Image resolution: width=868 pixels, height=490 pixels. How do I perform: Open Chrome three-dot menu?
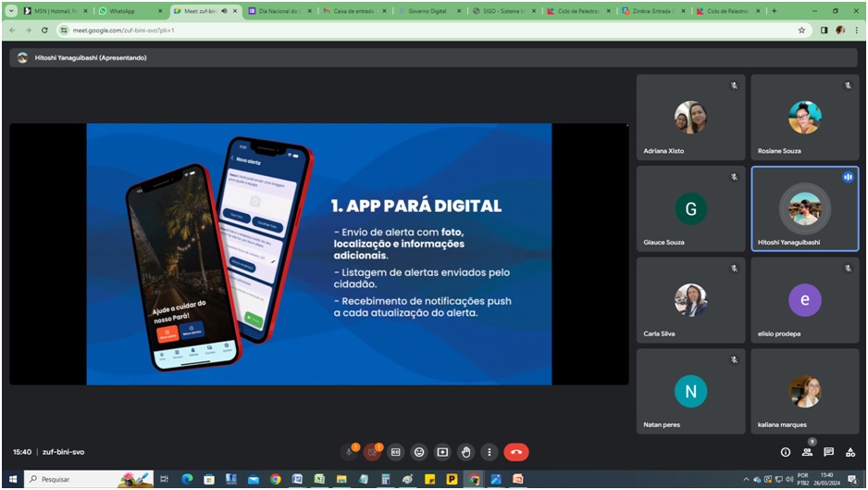[x=856, y=31]
